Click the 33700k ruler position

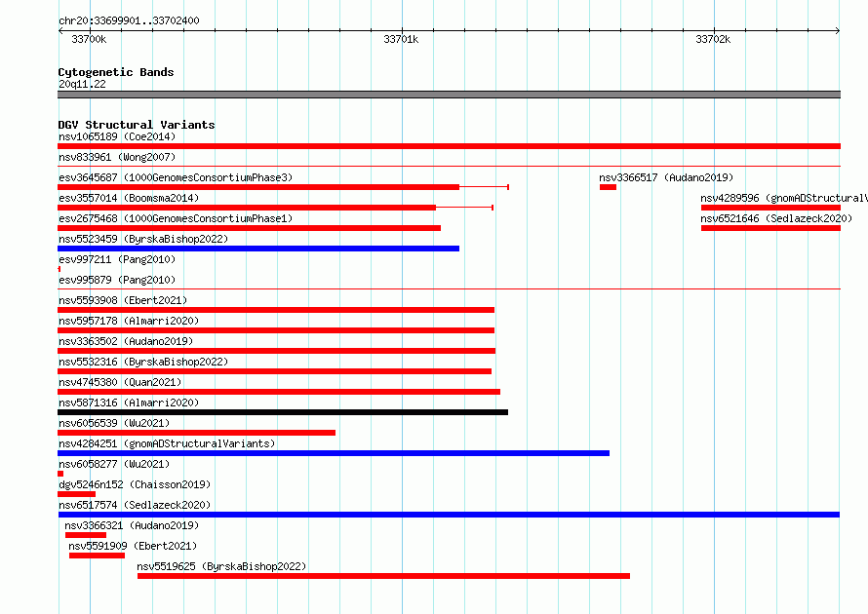[89, 39]
